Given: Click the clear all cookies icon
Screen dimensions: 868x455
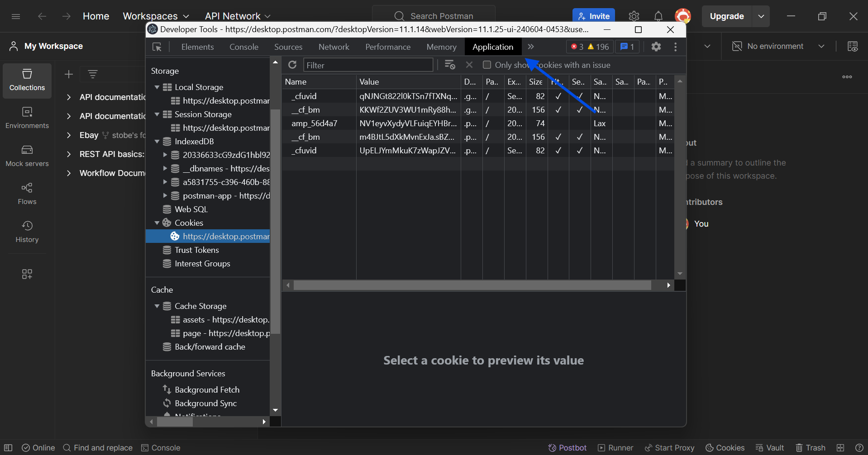Looking at the screenshot, I should (449, 65).
